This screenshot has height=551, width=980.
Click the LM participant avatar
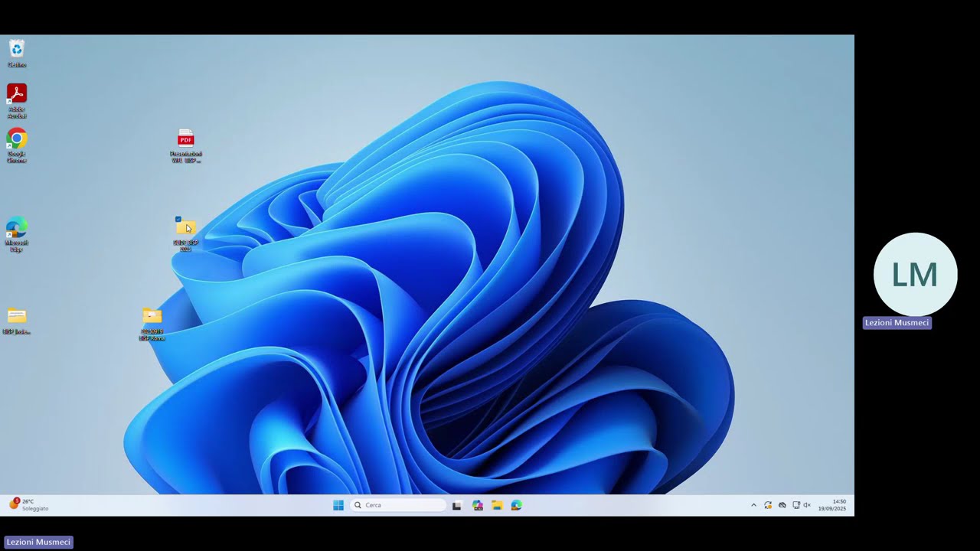[x=915, y=274]
